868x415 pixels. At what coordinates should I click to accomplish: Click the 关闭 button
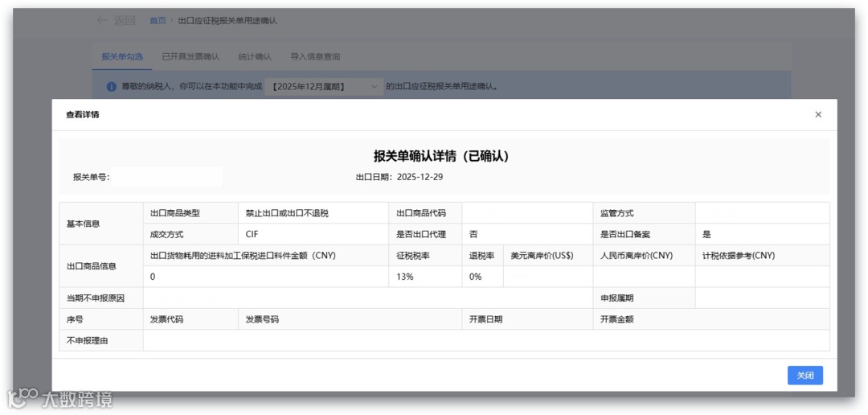click(x=805, y=375)
